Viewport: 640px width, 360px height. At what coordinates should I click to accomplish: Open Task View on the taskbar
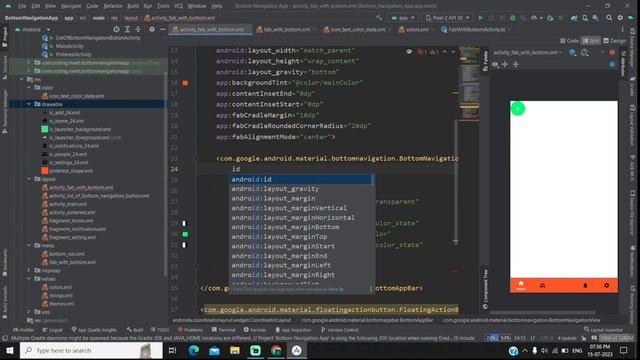pos(172,350)
